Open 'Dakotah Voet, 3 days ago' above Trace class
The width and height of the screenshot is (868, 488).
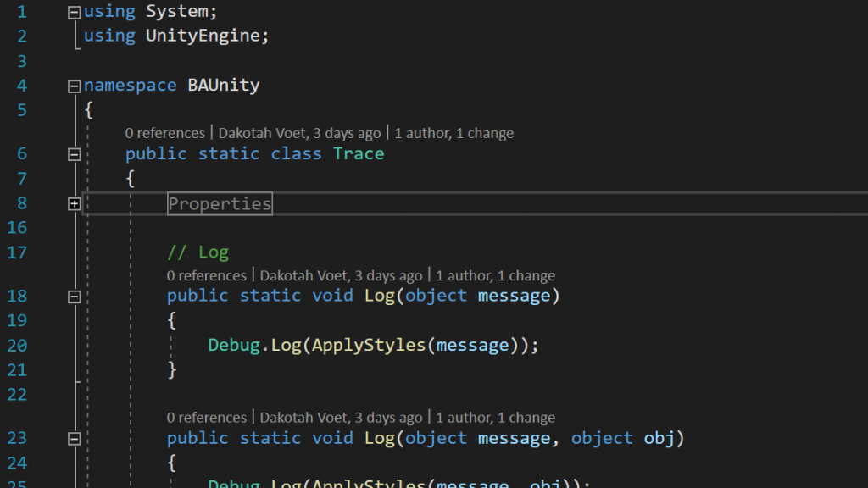tap(299, 133)
